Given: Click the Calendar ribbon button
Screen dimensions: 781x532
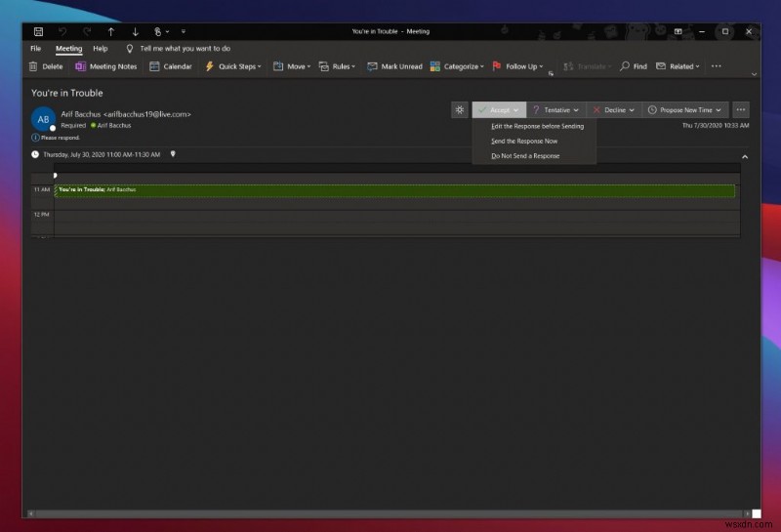Looking at the screenshot, I should point(170,66).
